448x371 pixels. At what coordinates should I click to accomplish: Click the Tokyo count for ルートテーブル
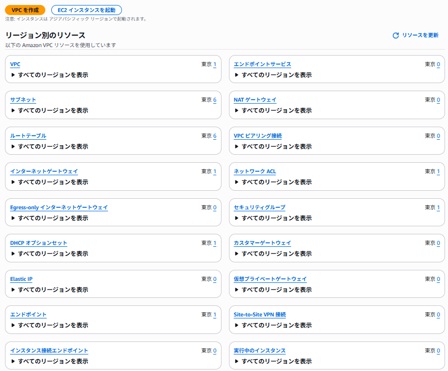click(215, 136)
